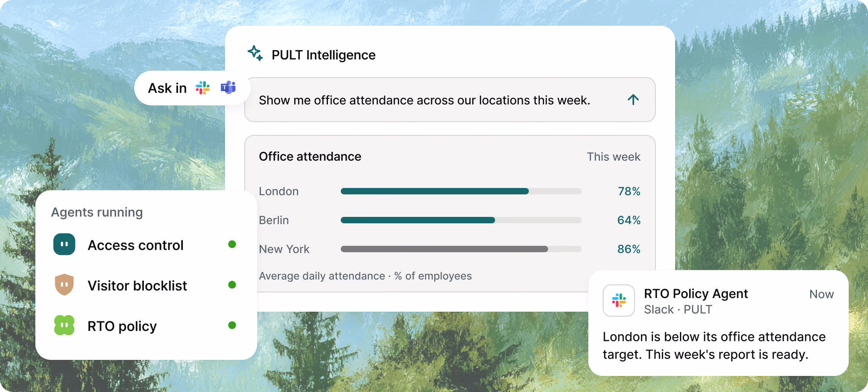Image resolution: width=868 pixels, height=392 pixels.
Task: Click the Access control agent icon
Action: click(64, 244)
